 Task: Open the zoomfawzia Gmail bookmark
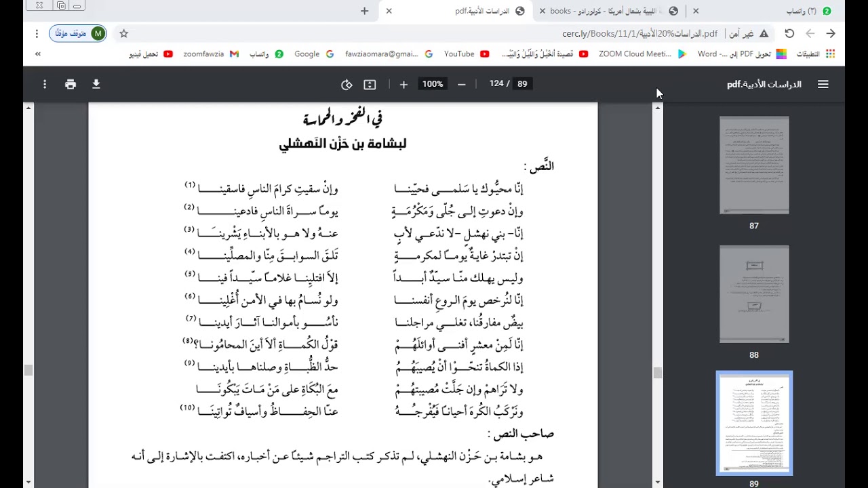tap(211, 54)
